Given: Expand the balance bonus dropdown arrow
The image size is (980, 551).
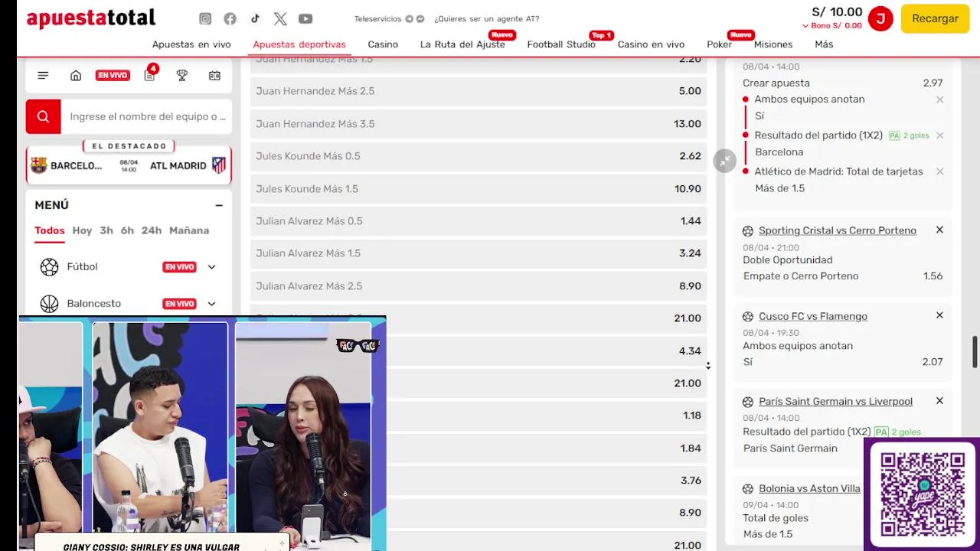Looking at the screenshot, I should [x=805, y=26].
